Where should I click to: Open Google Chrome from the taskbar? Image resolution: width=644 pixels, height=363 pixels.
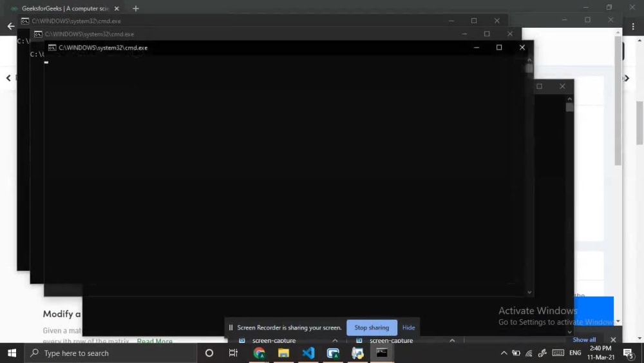pos(259,353)
